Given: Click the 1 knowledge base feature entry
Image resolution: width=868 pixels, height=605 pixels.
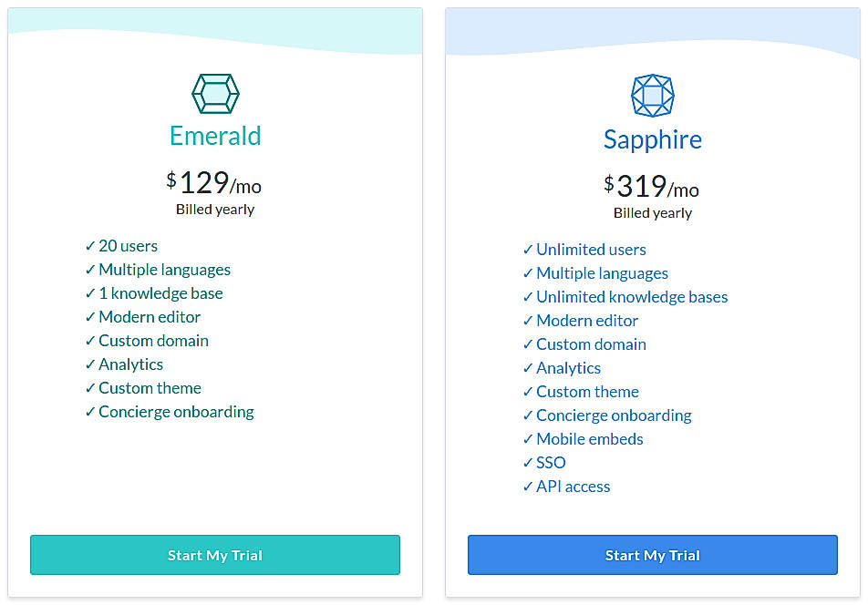Looking at the screenshot, I should 160,293.
